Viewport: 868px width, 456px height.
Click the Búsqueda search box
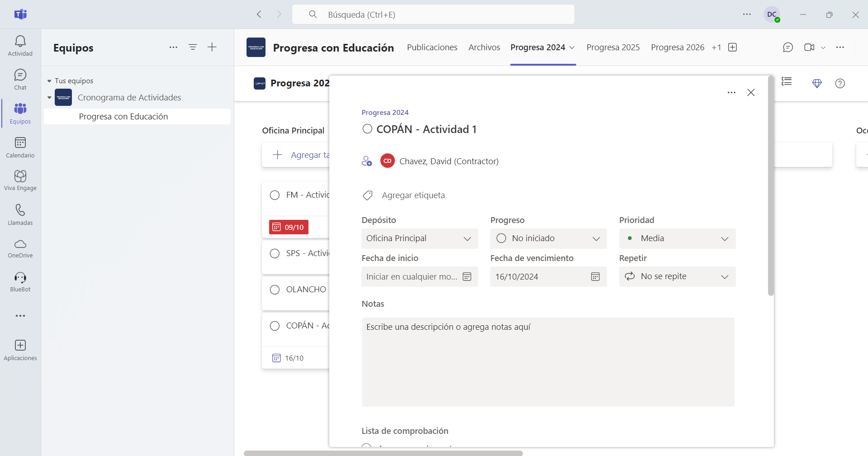433,14
